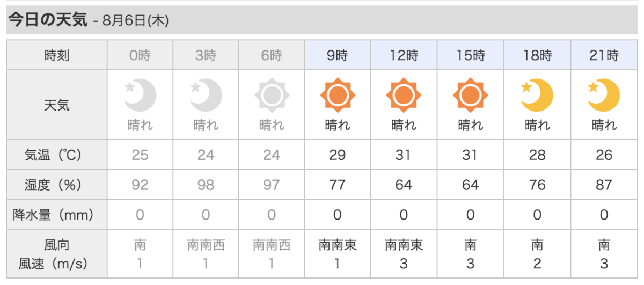Select the 21時 column header
The height and width of the screenshot is (285, 644).
[604, 55]
